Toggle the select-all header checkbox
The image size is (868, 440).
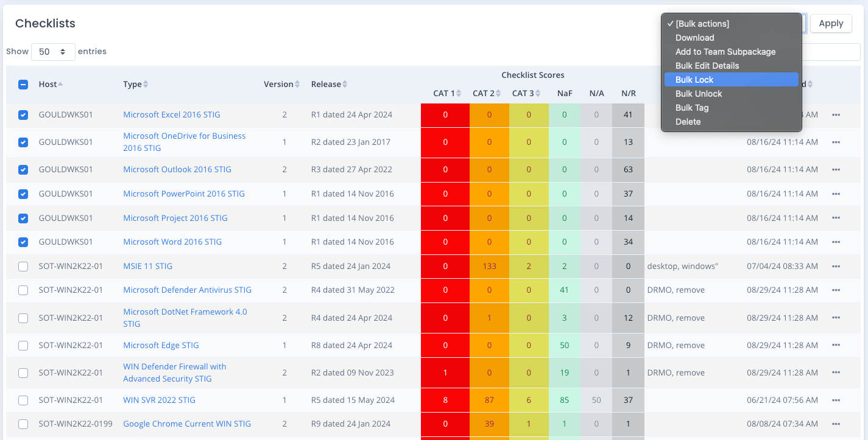23,85
